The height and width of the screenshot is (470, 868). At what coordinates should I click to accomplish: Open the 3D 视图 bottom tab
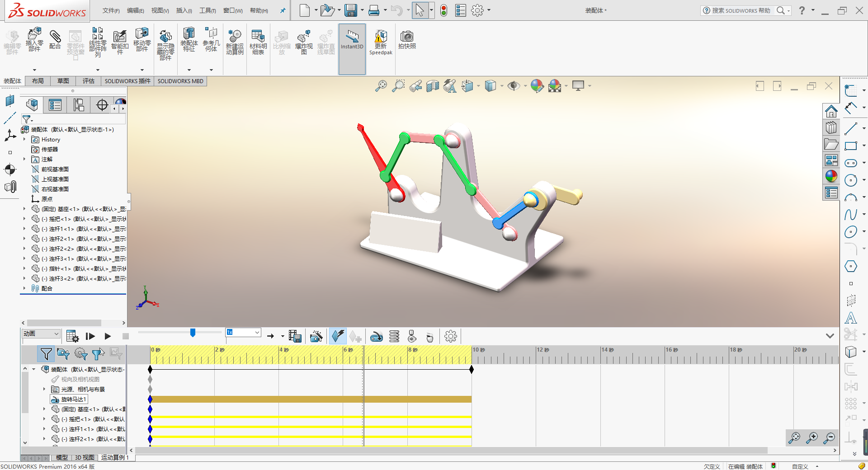click(x=85, y=457)
